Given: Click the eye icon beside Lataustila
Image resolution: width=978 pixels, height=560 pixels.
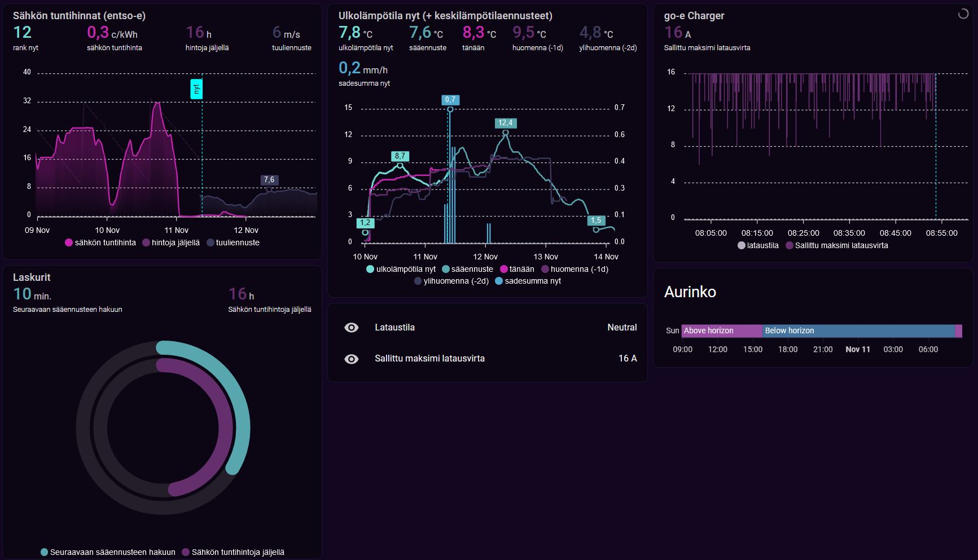Looking at the screenshot, I should 351,328.
